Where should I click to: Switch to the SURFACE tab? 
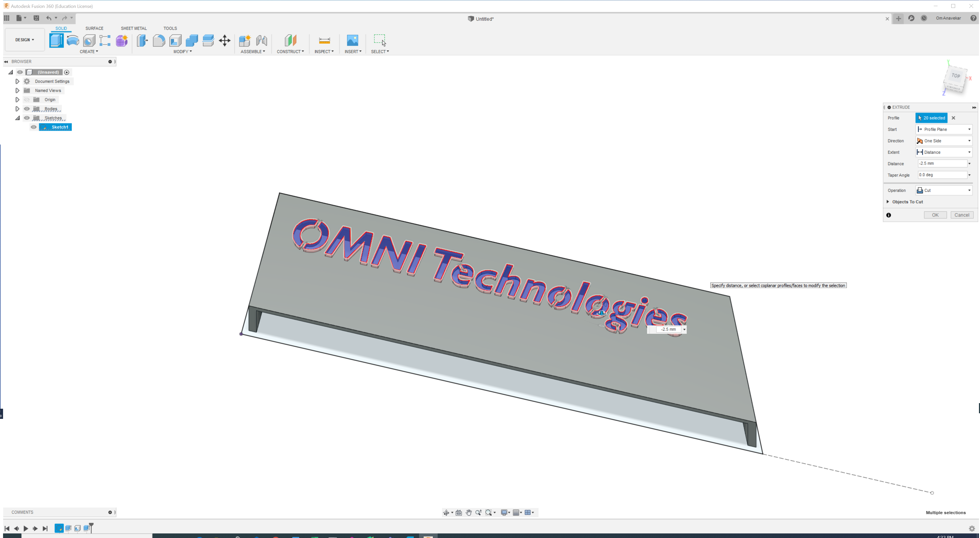(94, 28)
